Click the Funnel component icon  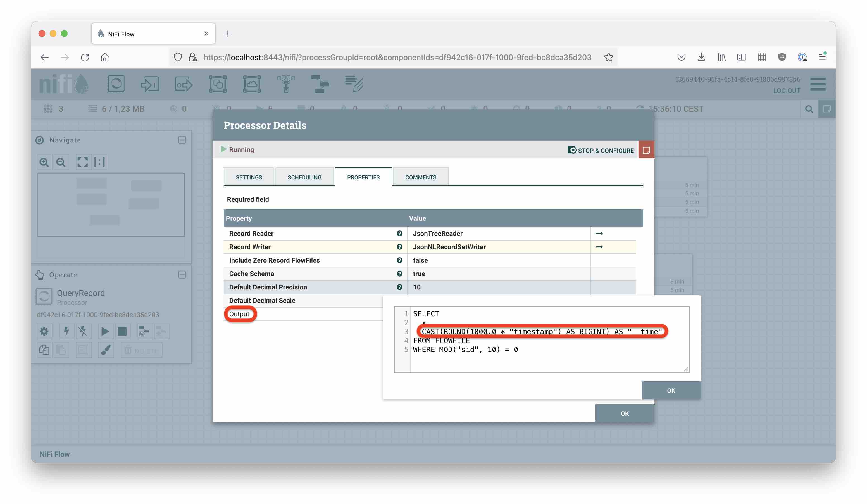point(285,84)
